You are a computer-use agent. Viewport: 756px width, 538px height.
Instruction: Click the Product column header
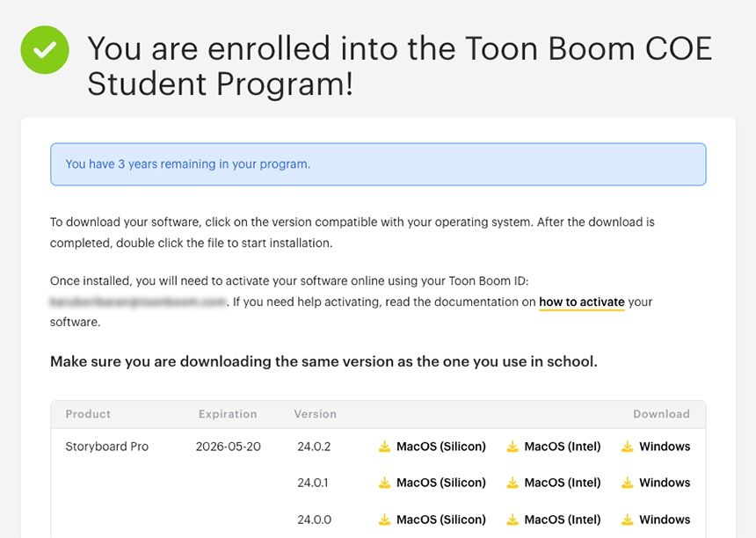(88, 414)
